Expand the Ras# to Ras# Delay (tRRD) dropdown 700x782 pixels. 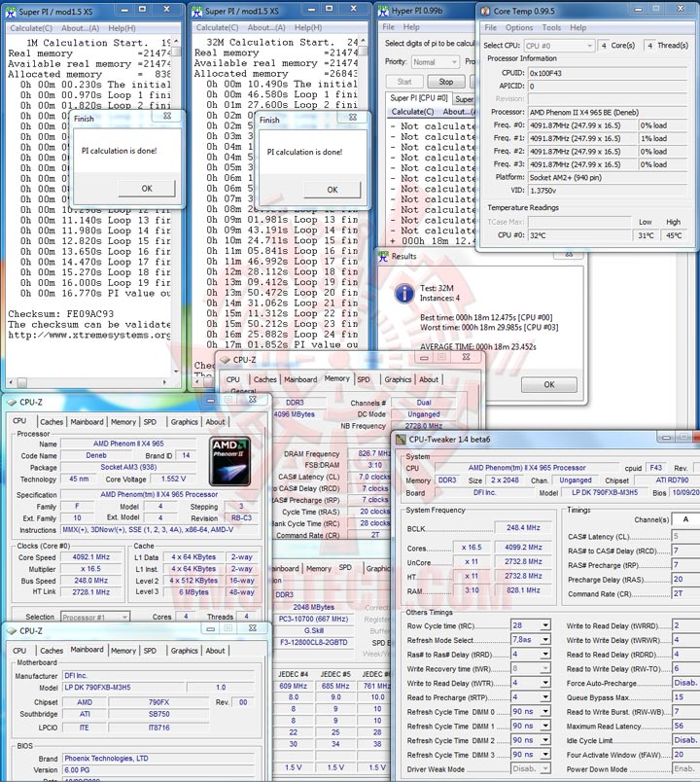545,654
